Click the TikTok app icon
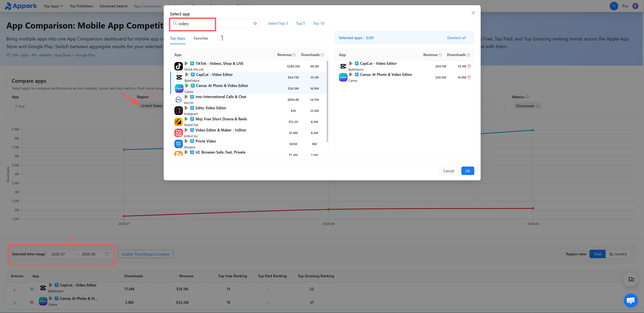This screenshot has height=313, width=644. coord(178,66)
